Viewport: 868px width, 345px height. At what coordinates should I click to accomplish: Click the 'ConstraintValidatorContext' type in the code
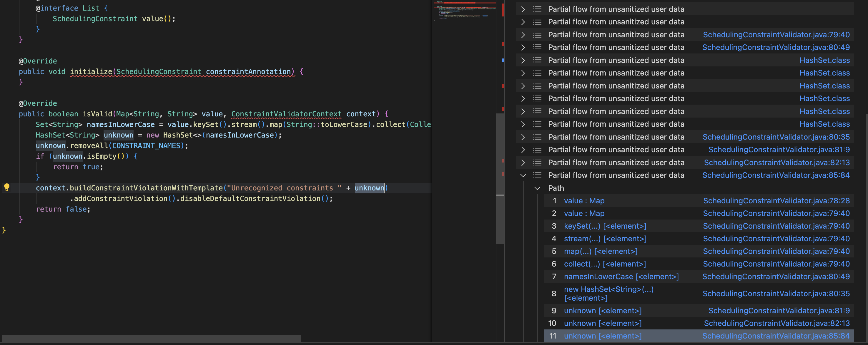coord(286,114)
